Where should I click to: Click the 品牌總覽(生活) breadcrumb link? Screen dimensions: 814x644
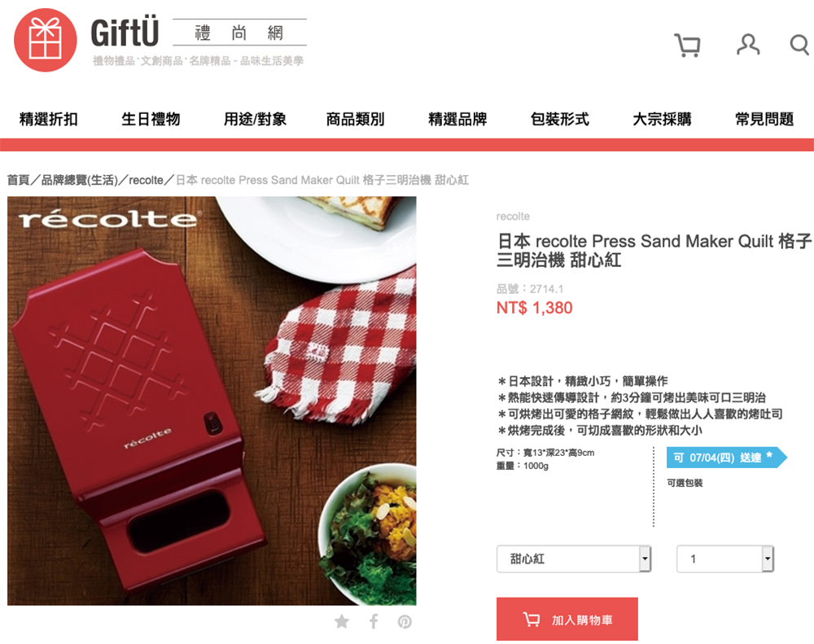coord(80,180)
